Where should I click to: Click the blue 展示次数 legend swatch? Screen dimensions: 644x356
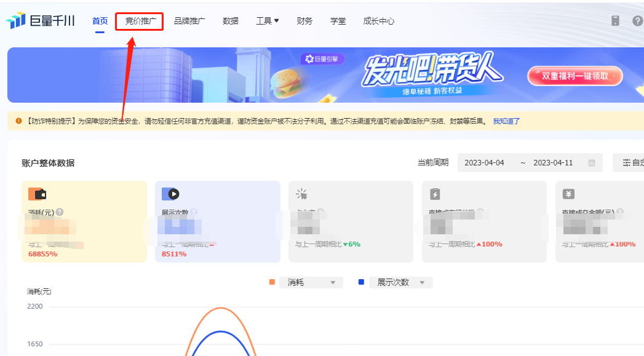(361, 282)
